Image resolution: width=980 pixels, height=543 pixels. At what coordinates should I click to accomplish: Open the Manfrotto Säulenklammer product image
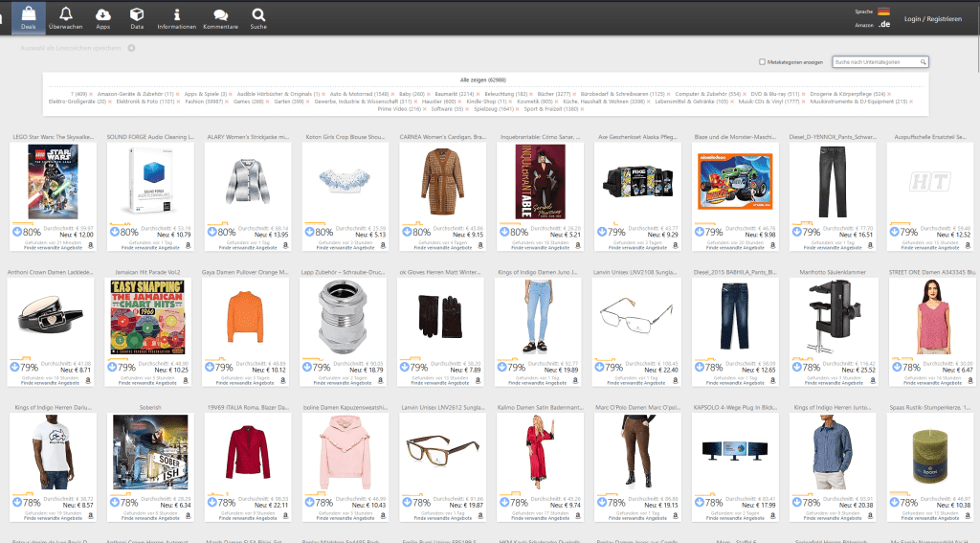pos(832,317)
